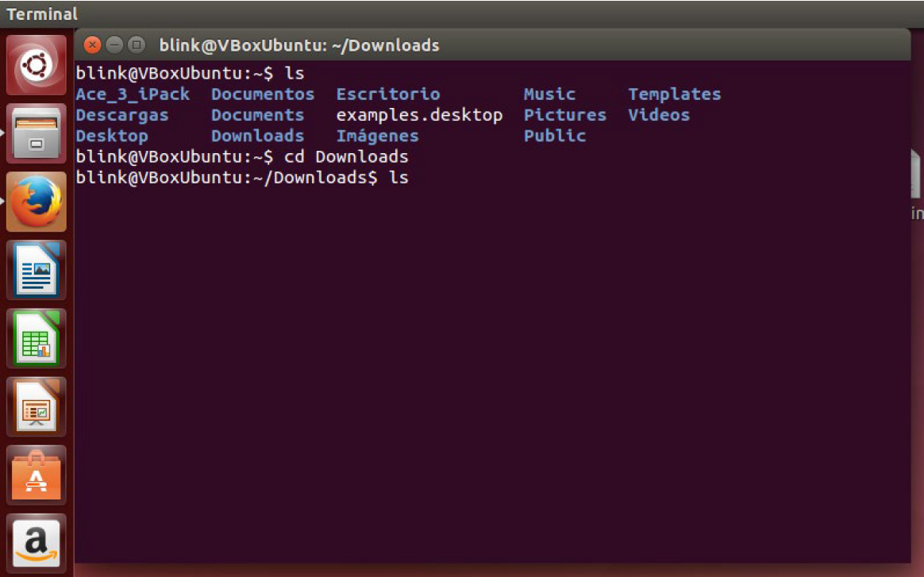924x577 pixels.
Task: Close the terminal window
Action: pyautogui.click(x=92, y=45)
